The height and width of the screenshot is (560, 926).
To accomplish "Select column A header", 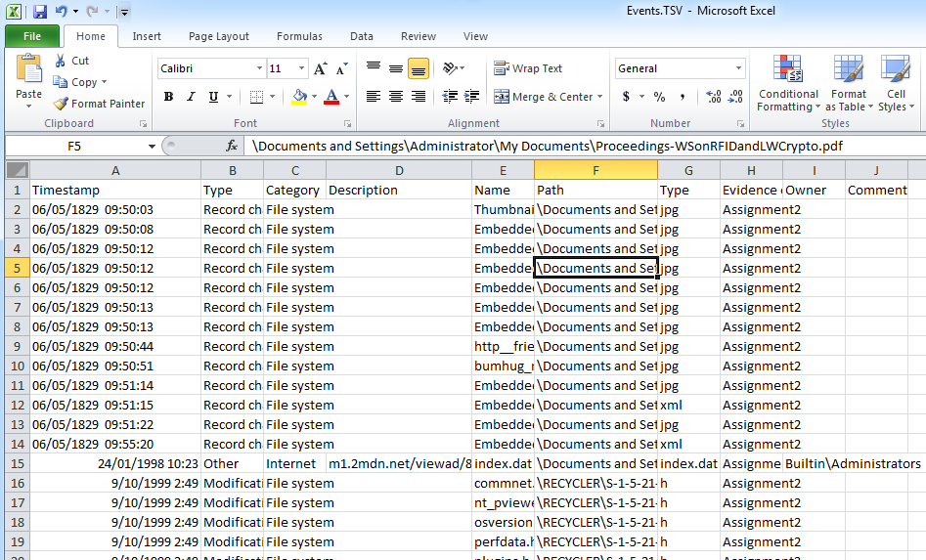I will pyautogui.click(x=115, y=170).
